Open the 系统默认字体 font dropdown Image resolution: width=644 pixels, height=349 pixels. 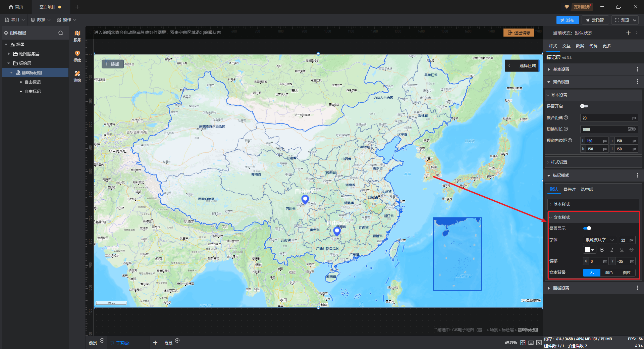600,240
